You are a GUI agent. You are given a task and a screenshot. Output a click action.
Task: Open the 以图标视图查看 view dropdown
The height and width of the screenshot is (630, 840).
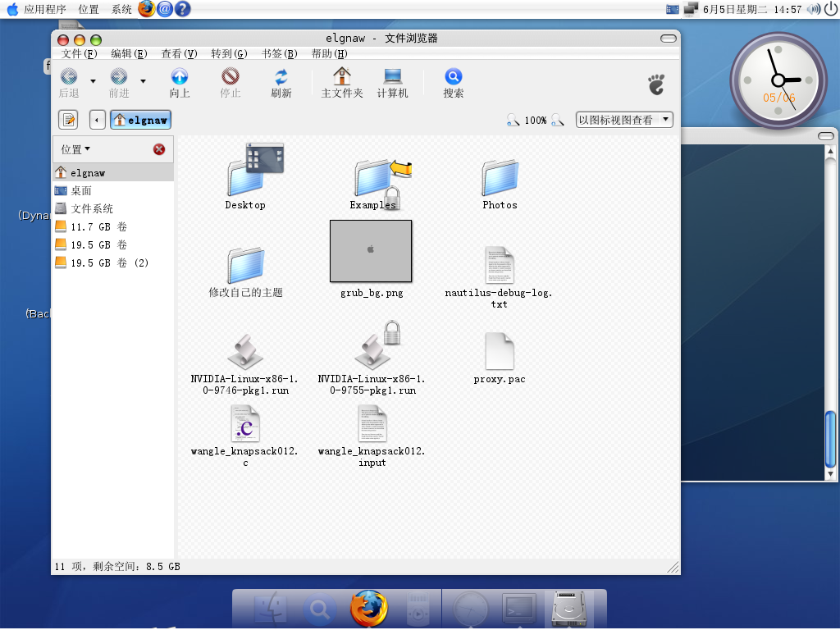coord(624,120)
